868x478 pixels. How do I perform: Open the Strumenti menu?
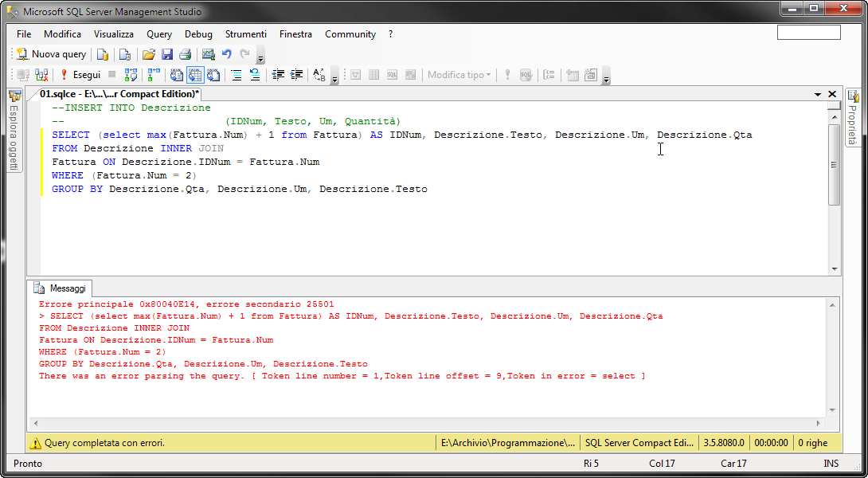[x=246, y=33]
